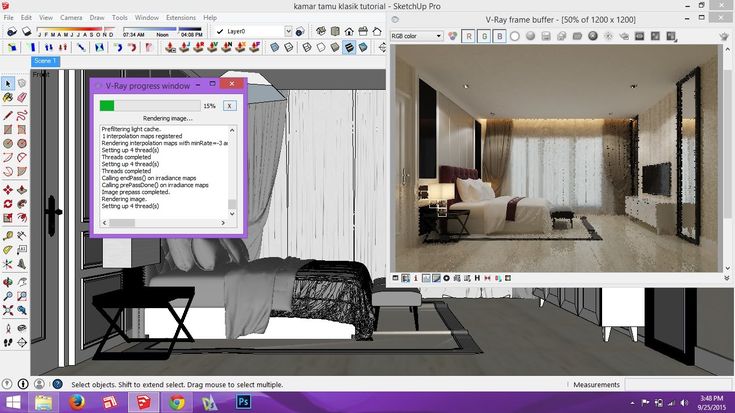Expand the Layer0 layer dropdown

288,31
